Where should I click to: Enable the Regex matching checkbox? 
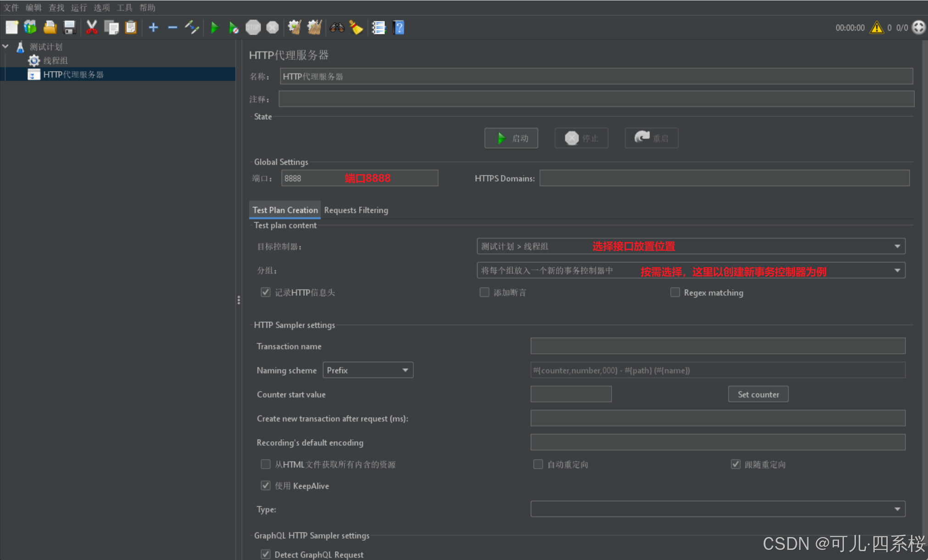click(675, 292)
